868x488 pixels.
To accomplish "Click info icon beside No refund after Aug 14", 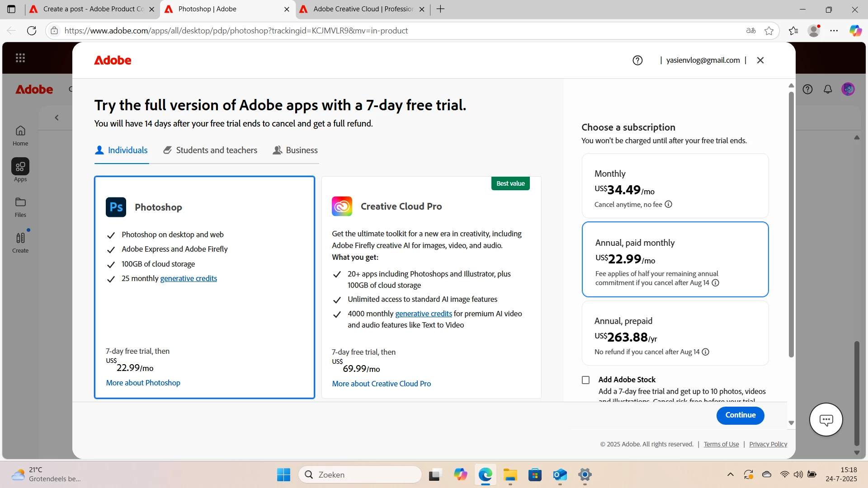I will 706,352.
